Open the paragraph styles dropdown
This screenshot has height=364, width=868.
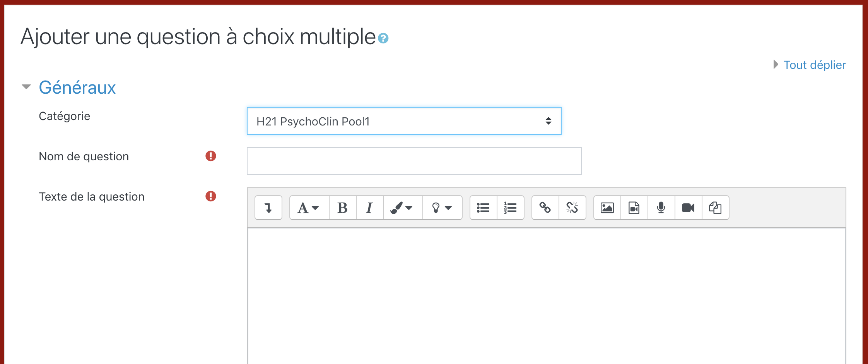[309, 208]
